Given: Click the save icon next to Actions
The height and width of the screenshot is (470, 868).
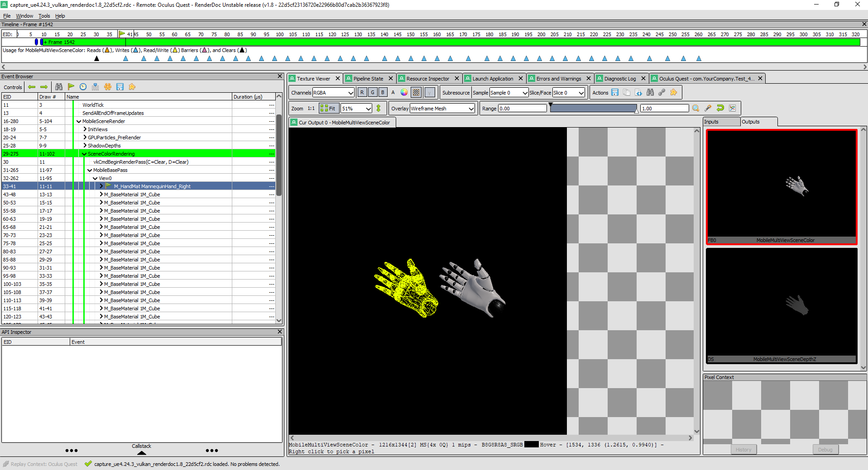Looking at the screenshot, I should pos(614,92).
